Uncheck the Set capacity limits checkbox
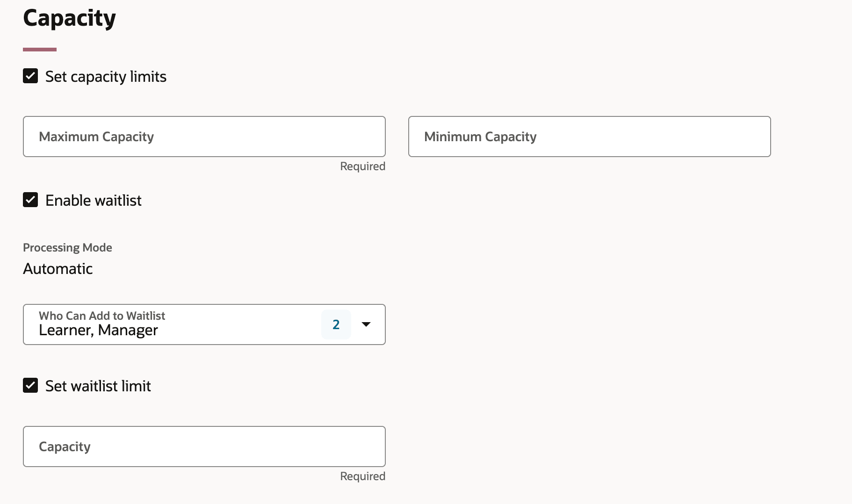 coord(30,76)
